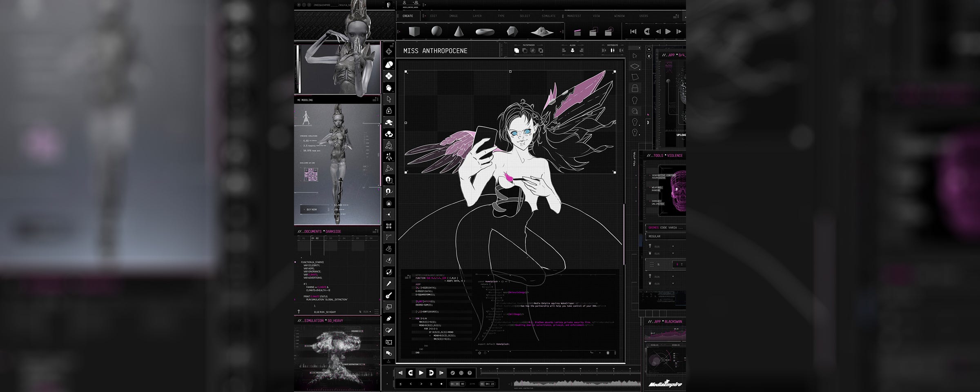Select the cube primitive shape

(414, 31)
